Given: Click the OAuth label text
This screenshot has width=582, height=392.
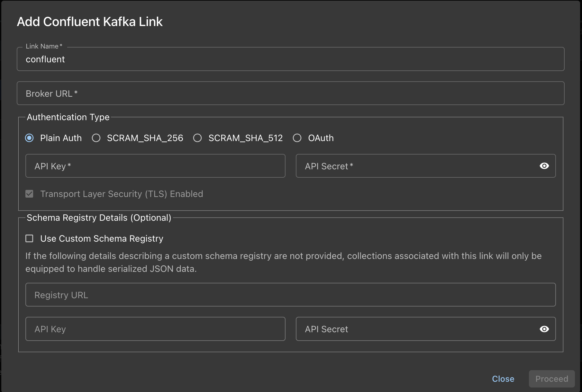Looking at the screenshot, I should coord(321,138).
